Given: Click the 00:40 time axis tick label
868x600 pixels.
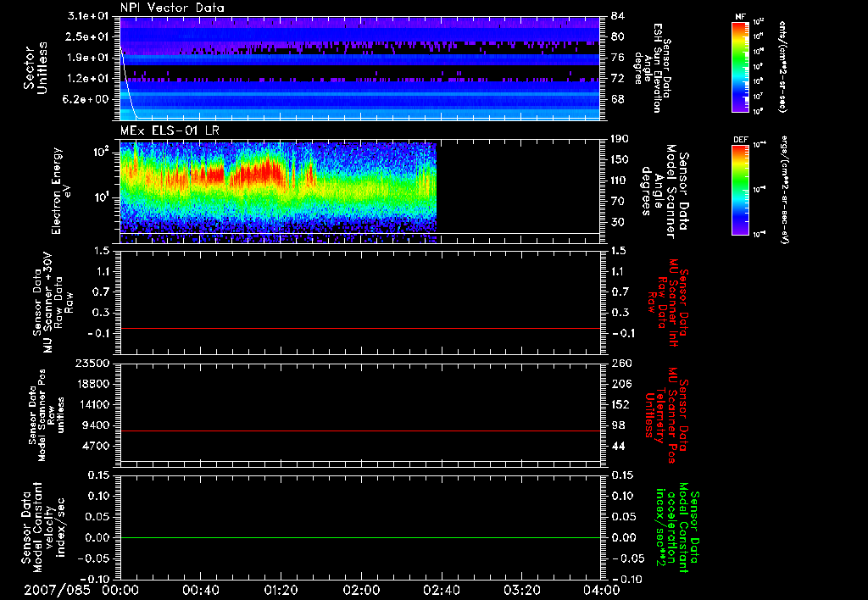Looking at the screenshot, I should point(200,590).
